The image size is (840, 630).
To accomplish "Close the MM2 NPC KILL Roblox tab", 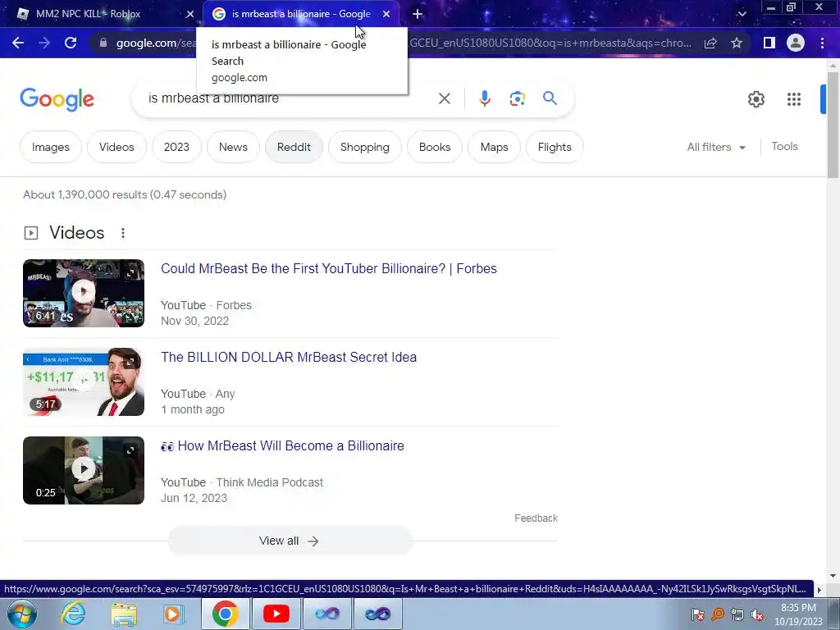I will (189, 15).
